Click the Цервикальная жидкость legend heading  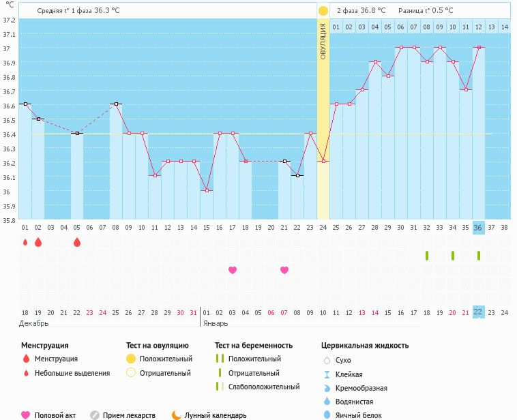(365, 346)
